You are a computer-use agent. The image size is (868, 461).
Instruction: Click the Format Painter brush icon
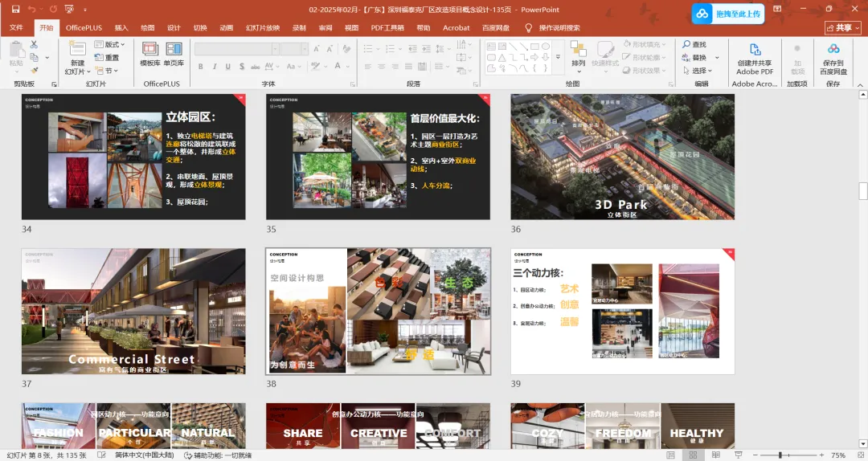(34, 71)
